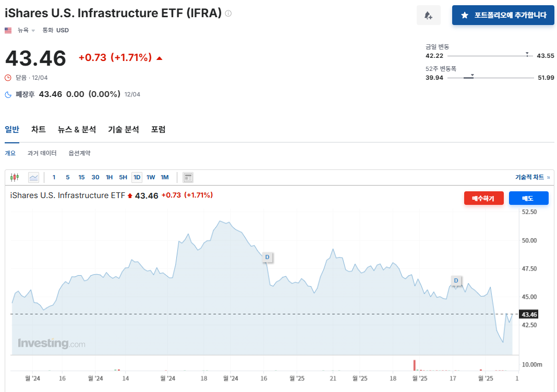
Task: Click the 통화 USD currency label
Action: coord(55,30)
